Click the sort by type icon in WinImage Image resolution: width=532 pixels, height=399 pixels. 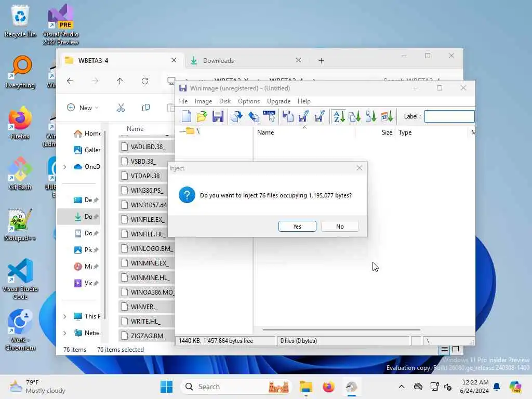pyautogui.click(x=354, y=116)
